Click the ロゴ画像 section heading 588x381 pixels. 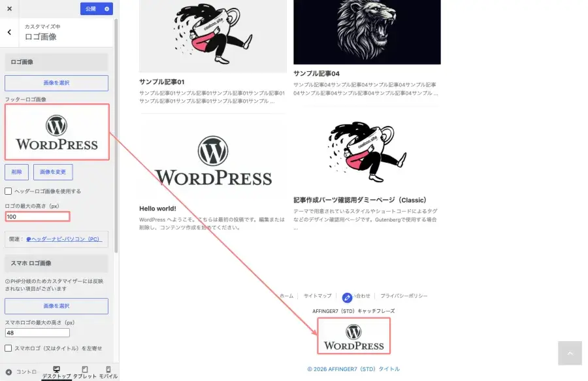(x=56, y=62)
